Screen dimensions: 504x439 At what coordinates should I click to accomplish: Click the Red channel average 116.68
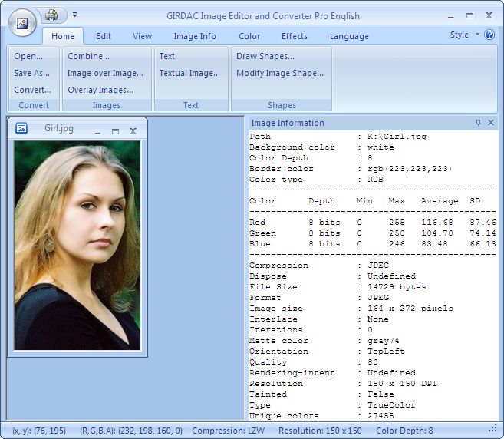437,223
